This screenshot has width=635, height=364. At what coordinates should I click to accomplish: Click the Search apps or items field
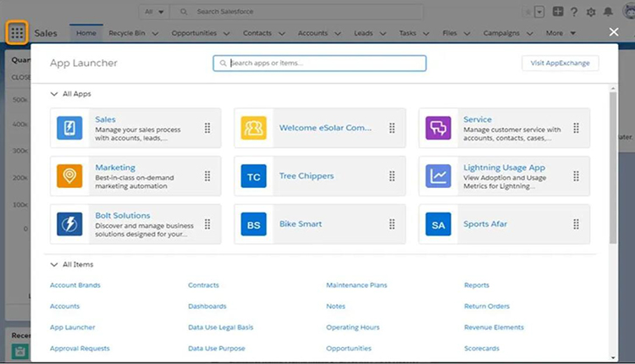coord(319,63)
